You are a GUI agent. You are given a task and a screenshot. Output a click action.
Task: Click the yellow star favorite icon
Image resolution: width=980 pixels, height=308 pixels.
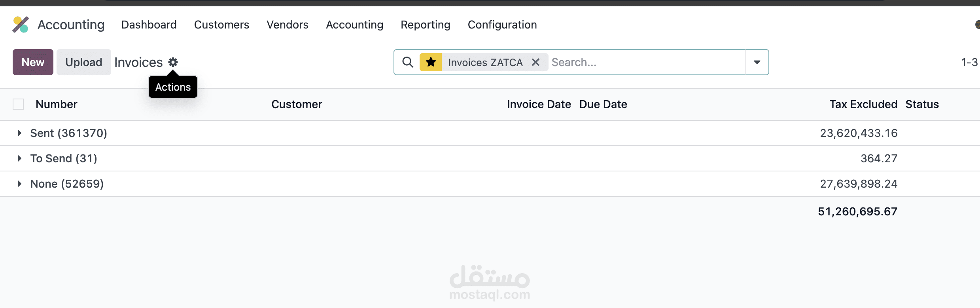[431, 62]
